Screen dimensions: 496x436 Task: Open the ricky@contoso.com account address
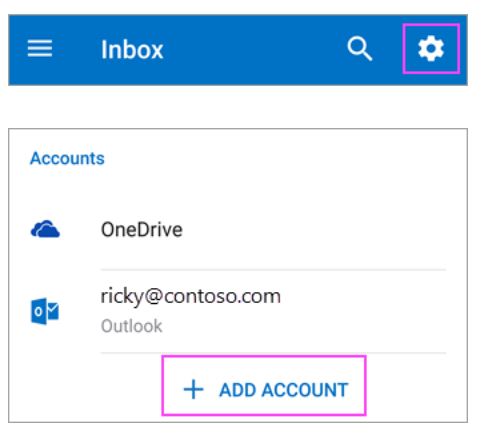click(191, 296)
